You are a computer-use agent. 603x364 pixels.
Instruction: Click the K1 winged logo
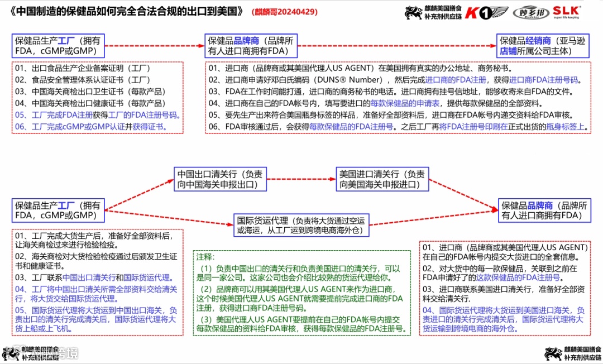[x=486, y=13]
